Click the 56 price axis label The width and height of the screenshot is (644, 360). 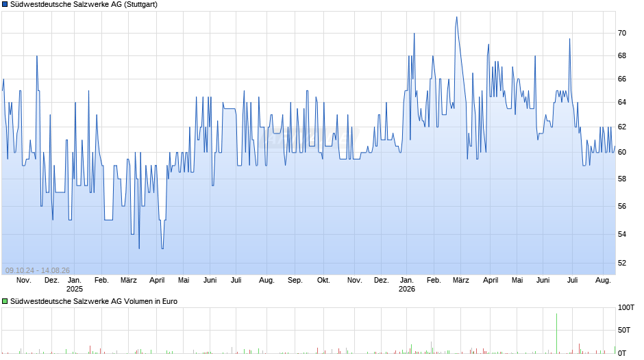[x=622, y=207]
